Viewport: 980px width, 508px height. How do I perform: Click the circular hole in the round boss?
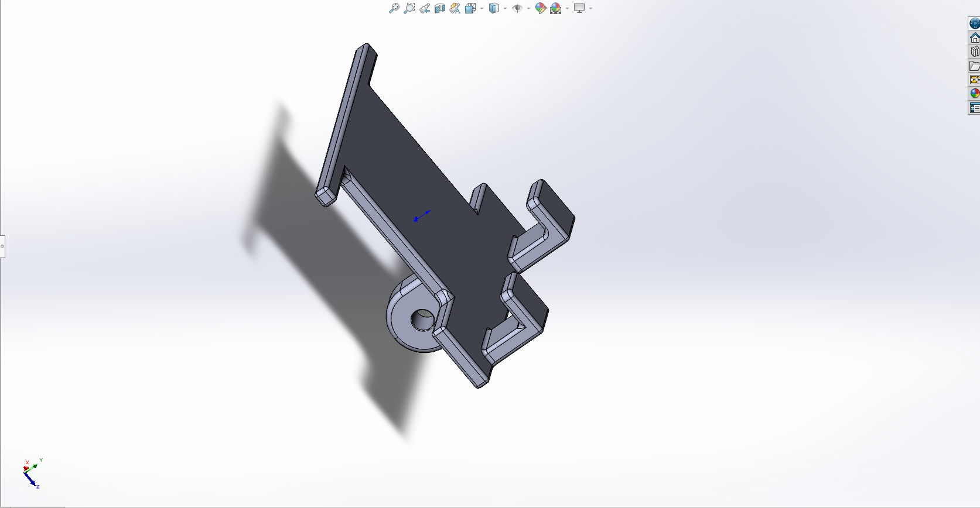(x=422, y=320)
